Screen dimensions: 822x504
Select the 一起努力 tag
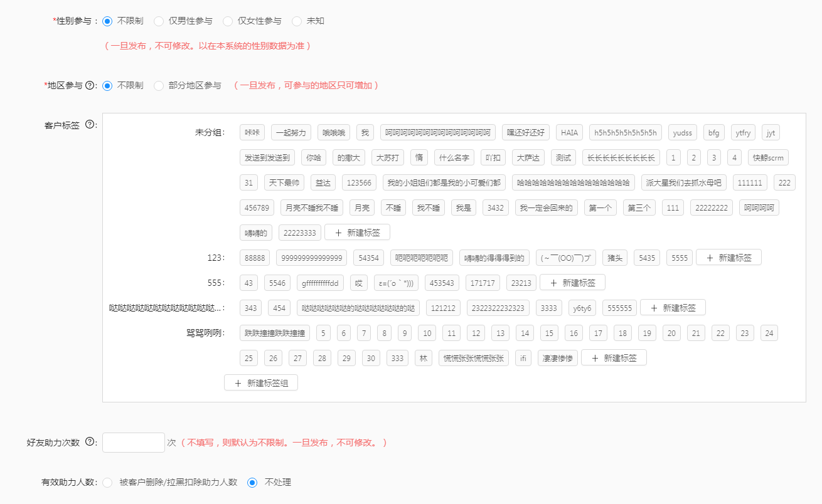[x=291, y=132]
